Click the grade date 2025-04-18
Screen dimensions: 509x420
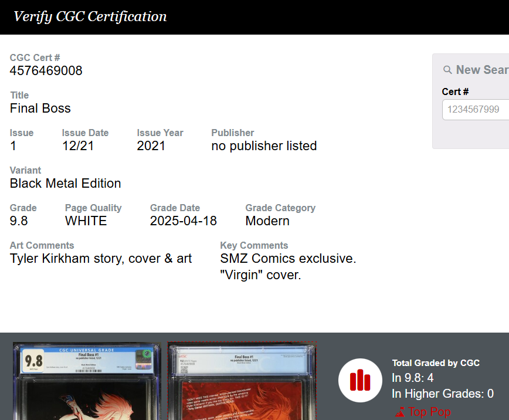pos(184,221)
